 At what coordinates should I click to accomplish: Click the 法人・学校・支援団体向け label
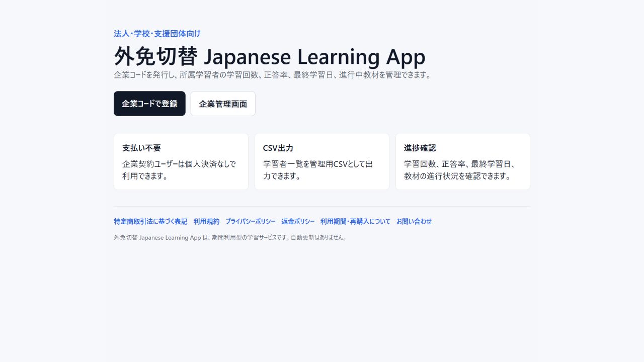click(x=157, y=34)
